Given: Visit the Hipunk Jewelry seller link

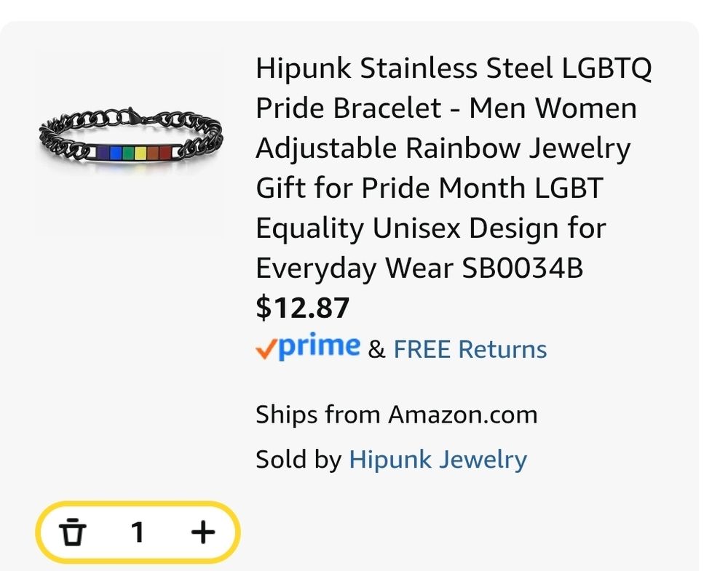Looking at the screenshot, I should [438, 460].
